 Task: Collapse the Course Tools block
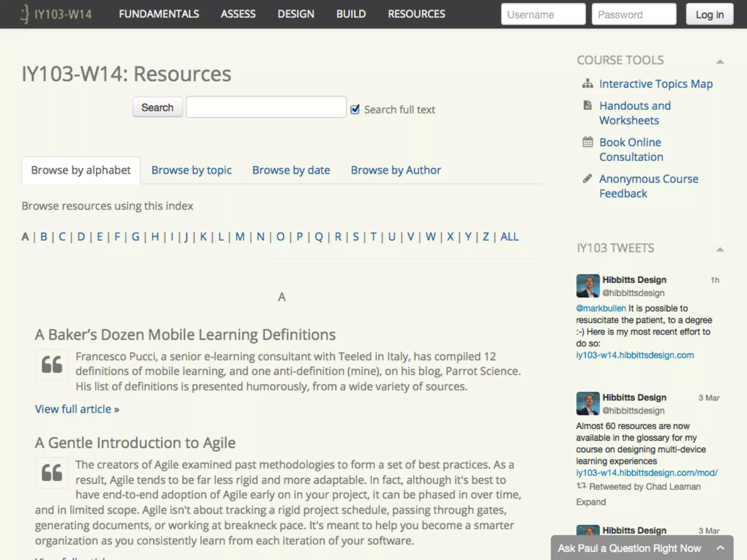(x=720, y=61)
